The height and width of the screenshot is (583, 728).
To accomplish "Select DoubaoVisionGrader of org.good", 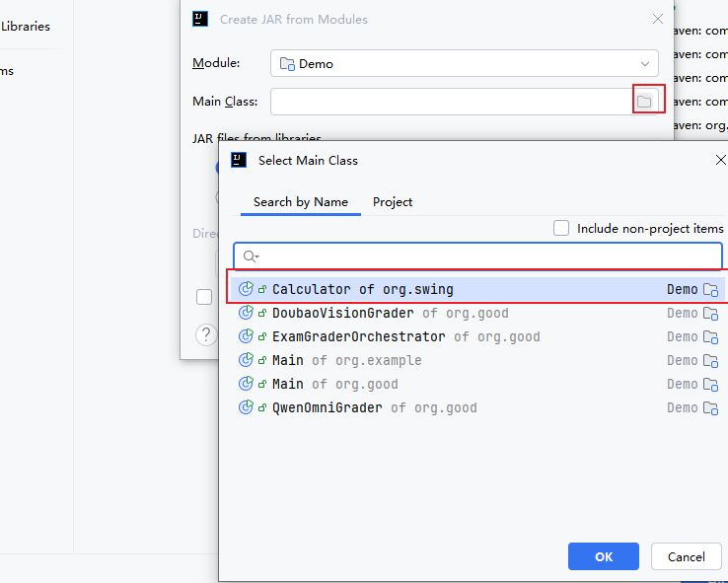I will point(477,313).
